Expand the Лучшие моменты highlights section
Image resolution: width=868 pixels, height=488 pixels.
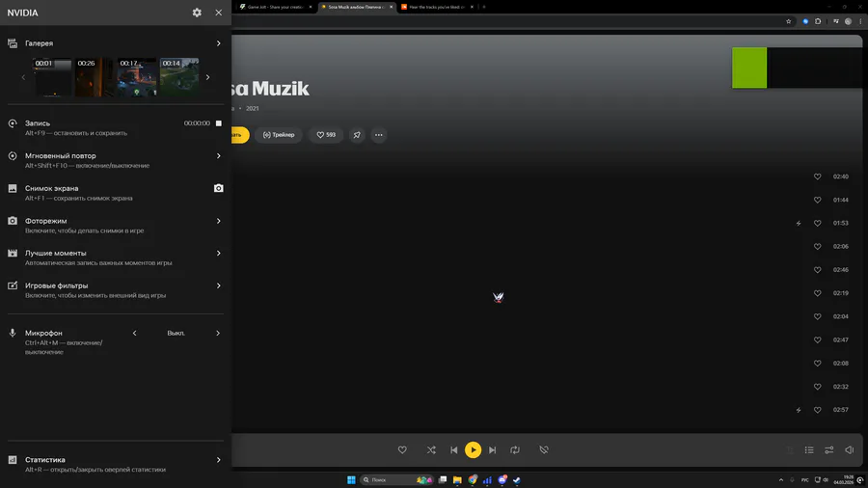pos(218,253)
